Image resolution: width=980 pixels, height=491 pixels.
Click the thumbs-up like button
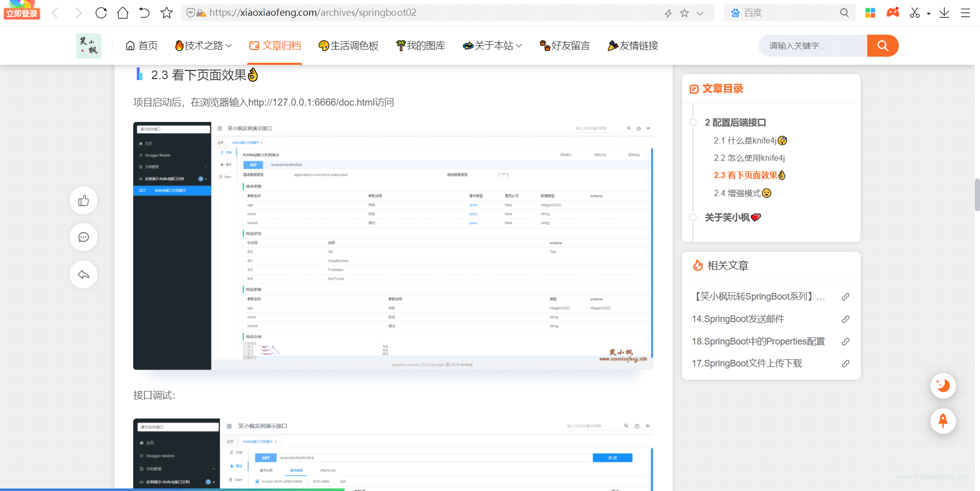point(84,201)
